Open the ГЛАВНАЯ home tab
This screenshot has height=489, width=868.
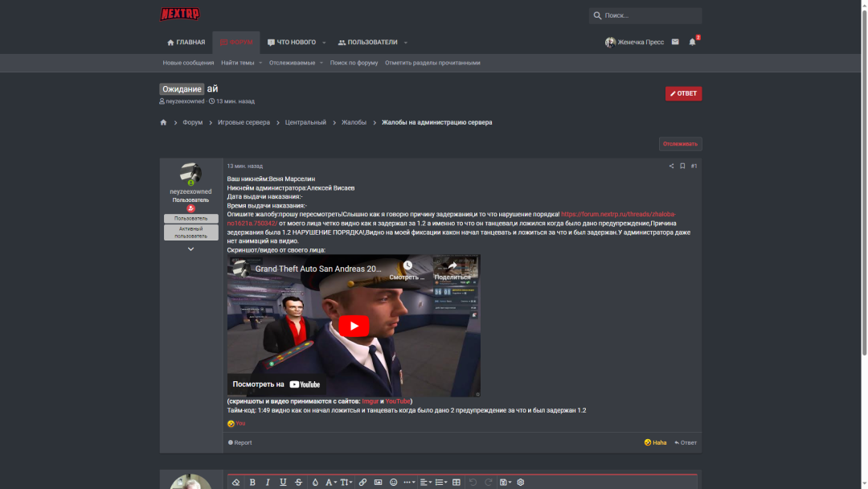point(186,42)
